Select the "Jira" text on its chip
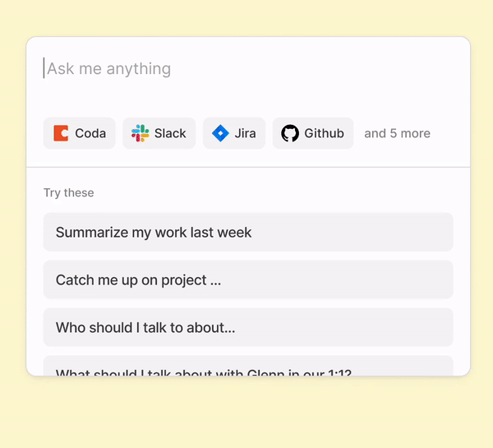Screen dimensions: 493x448 [245, 133]
